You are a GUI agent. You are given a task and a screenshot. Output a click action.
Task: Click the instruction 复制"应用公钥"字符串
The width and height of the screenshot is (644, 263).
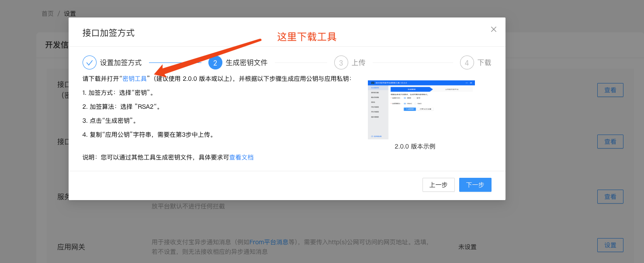pos(149,135)
